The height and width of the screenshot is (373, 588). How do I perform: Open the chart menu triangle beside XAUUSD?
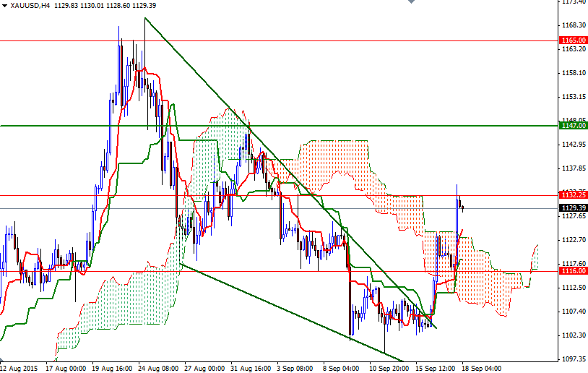tap(5, 6)
